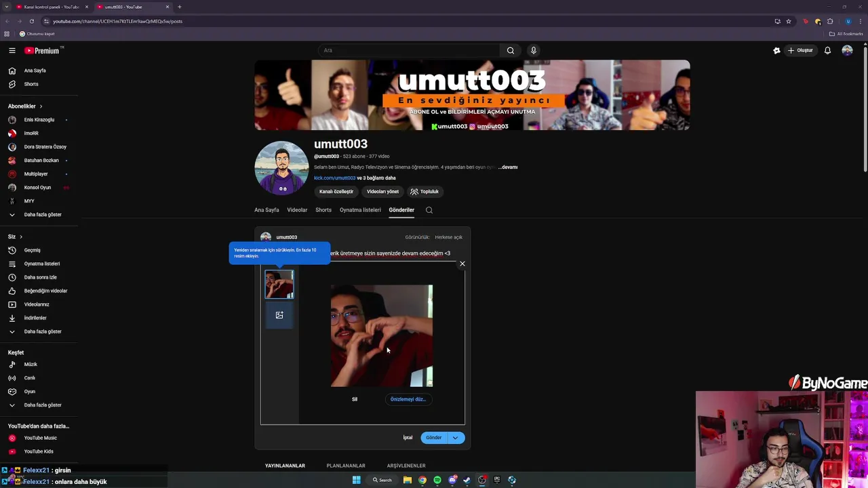Open Windows Start menu
The image size is (868, 488).
(x=356, y=480)
